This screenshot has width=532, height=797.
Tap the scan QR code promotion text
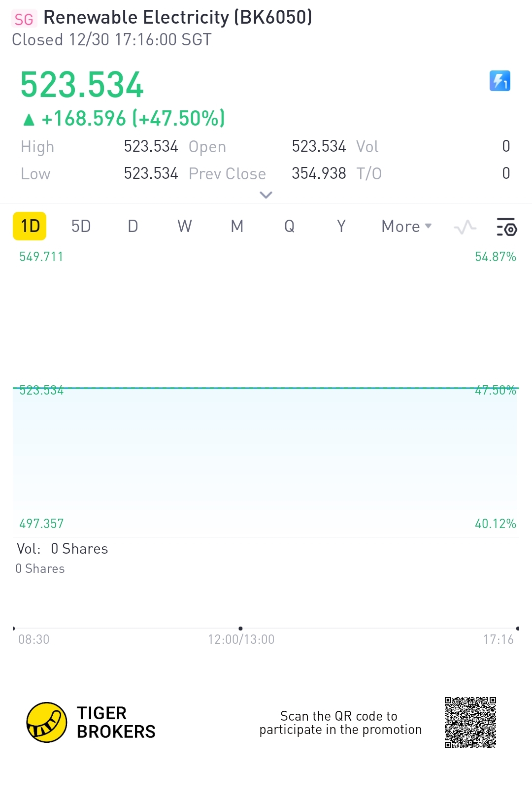pos(340,723)
